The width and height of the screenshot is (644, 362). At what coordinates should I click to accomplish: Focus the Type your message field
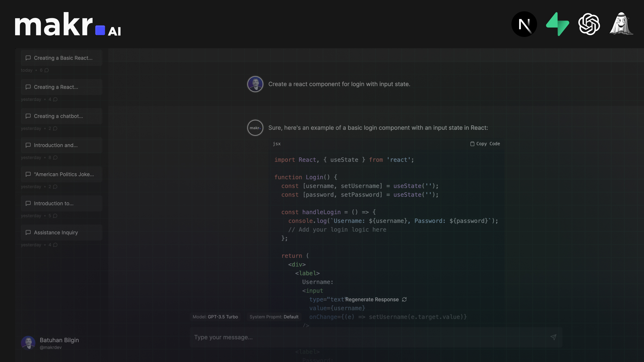coord(367,337)
